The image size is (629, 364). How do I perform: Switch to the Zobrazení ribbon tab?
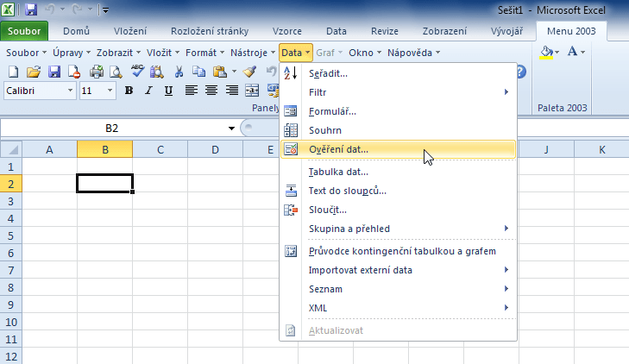pyautogui.click(x=444, y=31)
